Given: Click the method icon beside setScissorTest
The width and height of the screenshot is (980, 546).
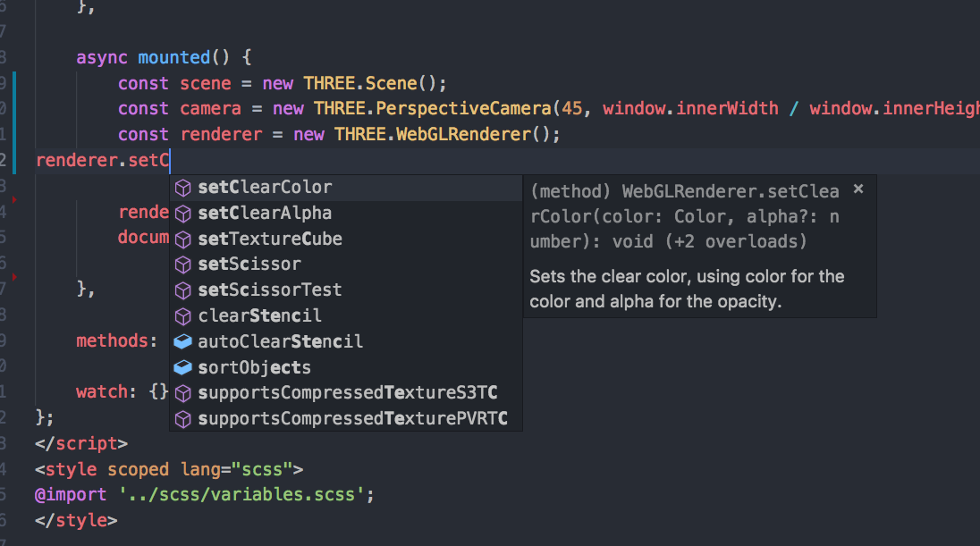Looking at the screenshot, I should [183, 290].
